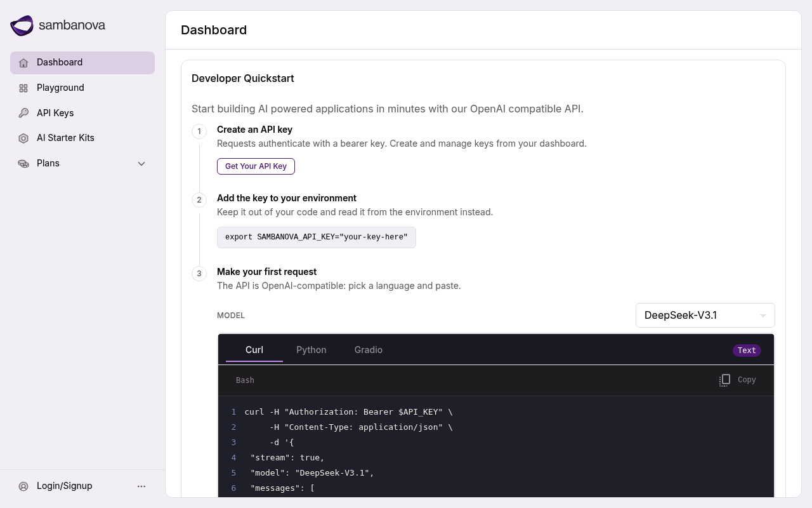Open API Keys in the sidebar
This screenshot has width=812, height=508.
(82, 113)
